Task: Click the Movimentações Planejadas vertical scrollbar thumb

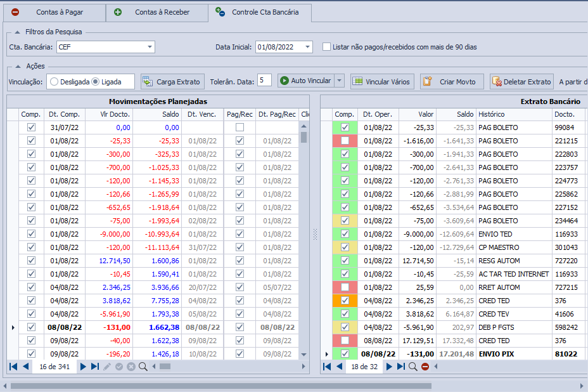Action: (304, 138)
